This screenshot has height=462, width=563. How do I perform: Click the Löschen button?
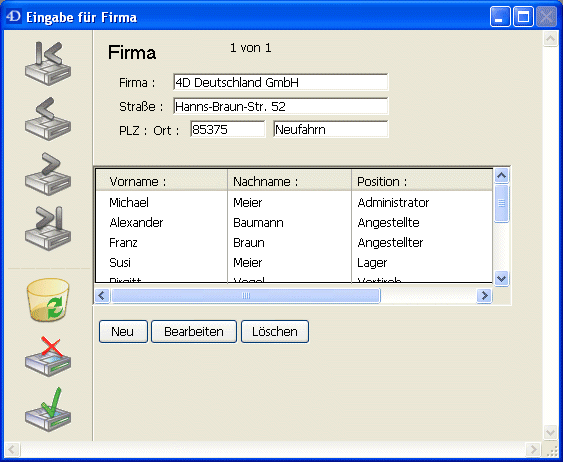[275, 331]
